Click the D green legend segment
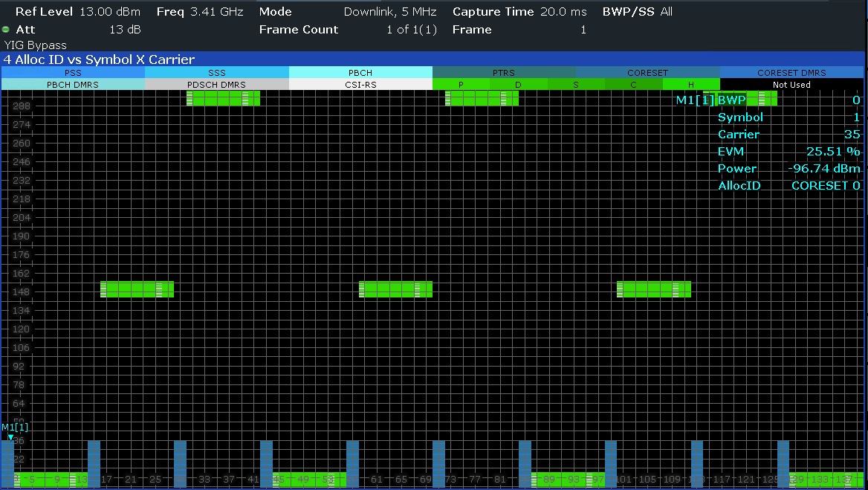 point(519,84)
